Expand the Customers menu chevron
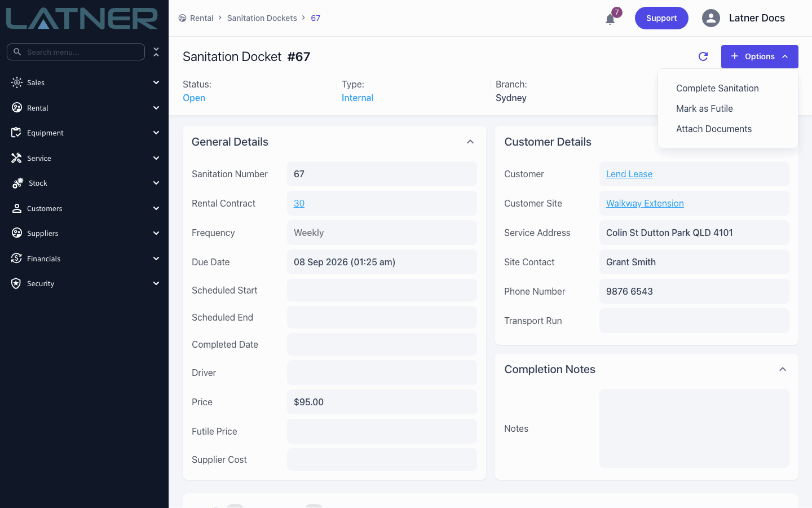812x508 pixels. coord(156,208)
